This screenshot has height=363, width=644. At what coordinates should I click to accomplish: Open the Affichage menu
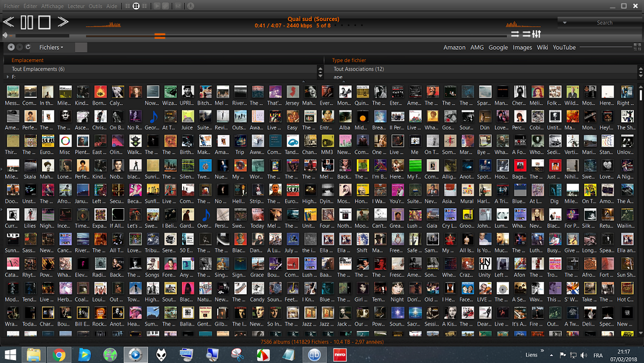[52, 6]
